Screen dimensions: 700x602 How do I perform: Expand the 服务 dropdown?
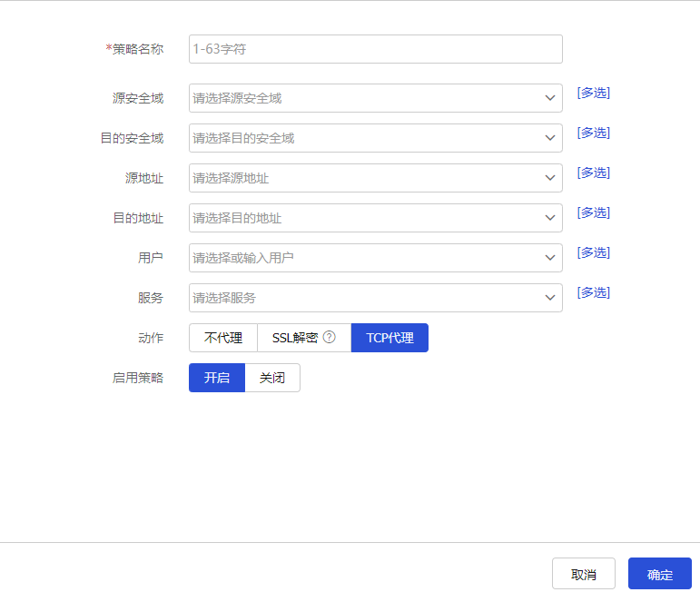pos(375,298)
